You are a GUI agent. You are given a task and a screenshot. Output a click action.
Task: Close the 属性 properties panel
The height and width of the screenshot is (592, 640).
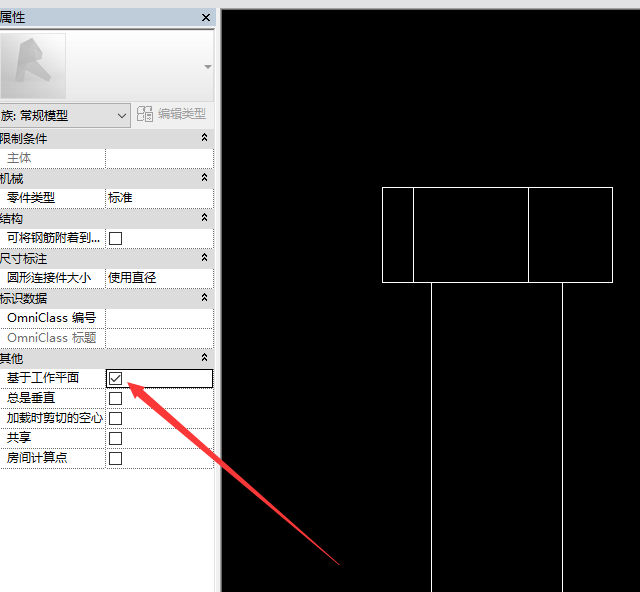point(206,18)
